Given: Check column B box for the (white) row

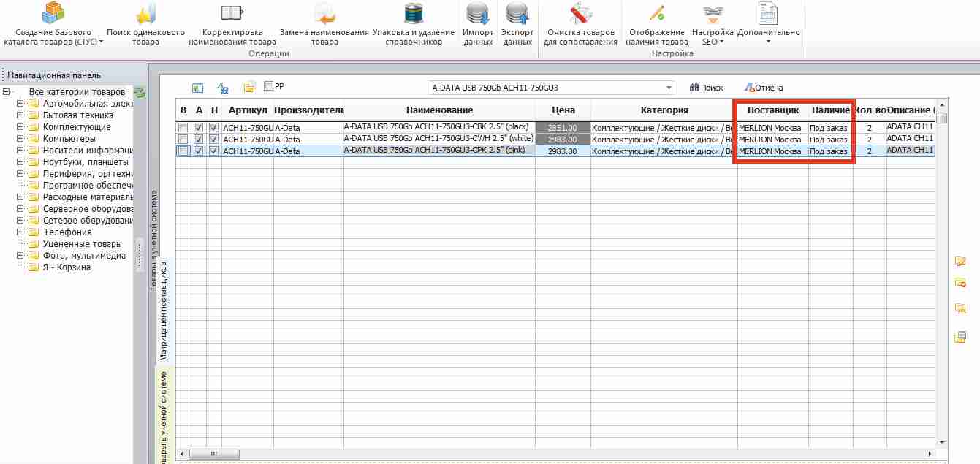Looking at the screenshot, I should pyautogui.click(x=183, y=140).
